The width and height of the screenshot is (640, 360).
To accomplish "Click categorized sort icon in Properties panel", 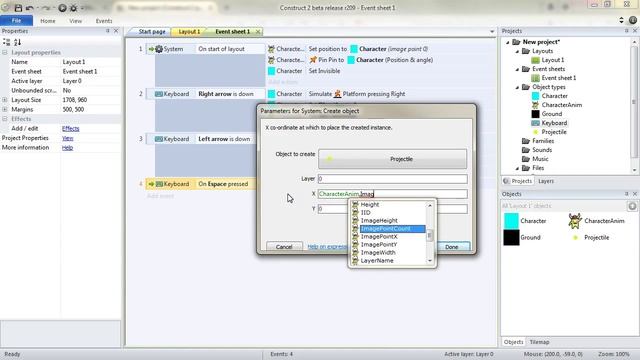I will pos(7,42).
